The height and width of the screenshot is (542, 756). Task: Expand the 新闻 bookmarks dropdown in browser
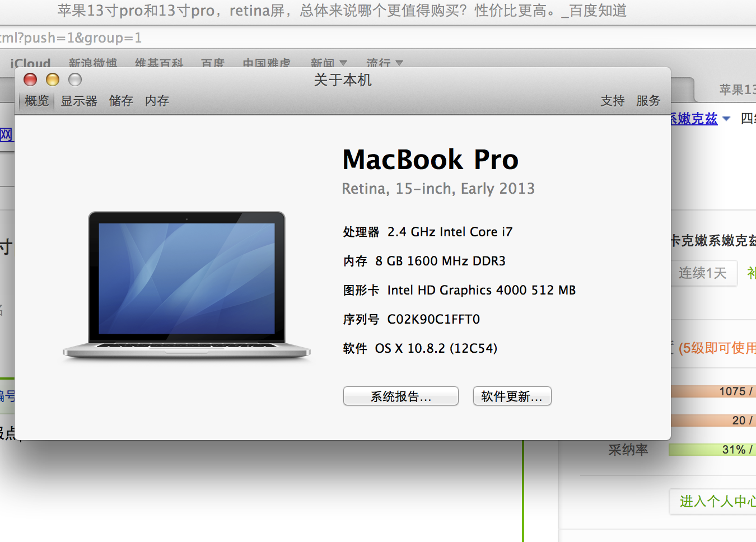pyautogui.click(x=329, y=63)
